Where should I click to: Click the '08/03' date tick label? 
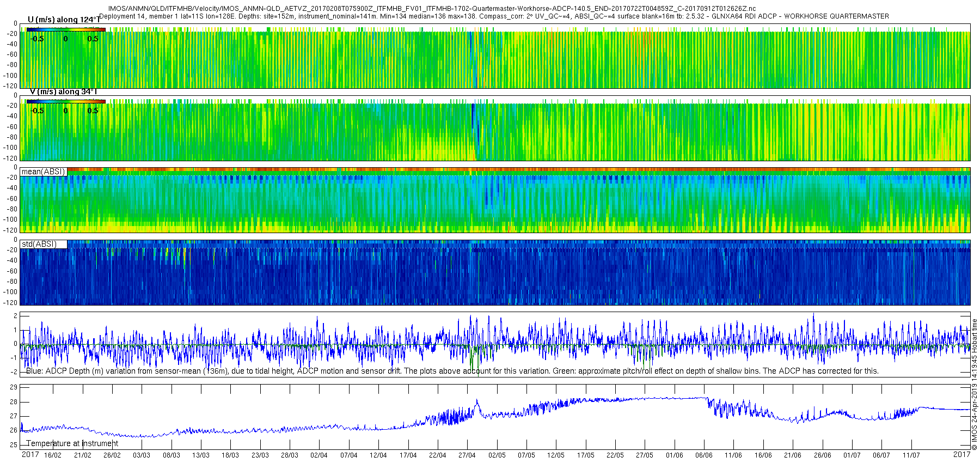click(171, 455)
